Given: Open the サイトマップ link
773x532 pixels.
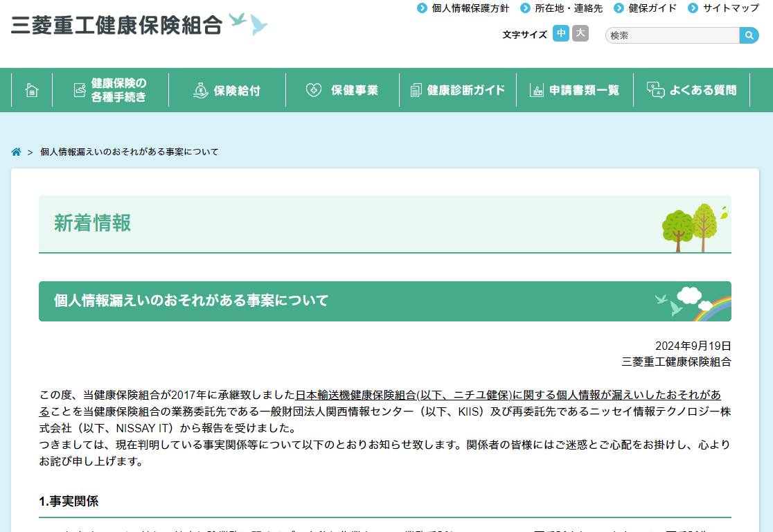Looking at the screenshot, I should 731,8.
